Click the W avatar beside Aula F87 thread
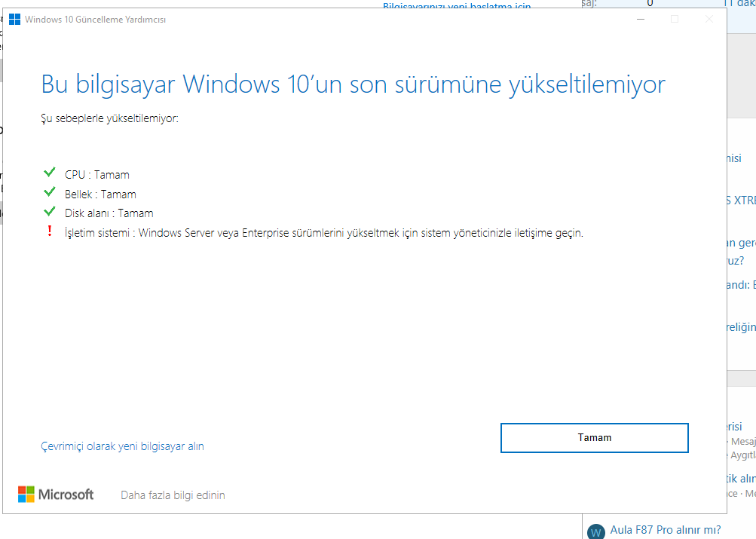This screenshot has height=539, width=756. (596, 531)
